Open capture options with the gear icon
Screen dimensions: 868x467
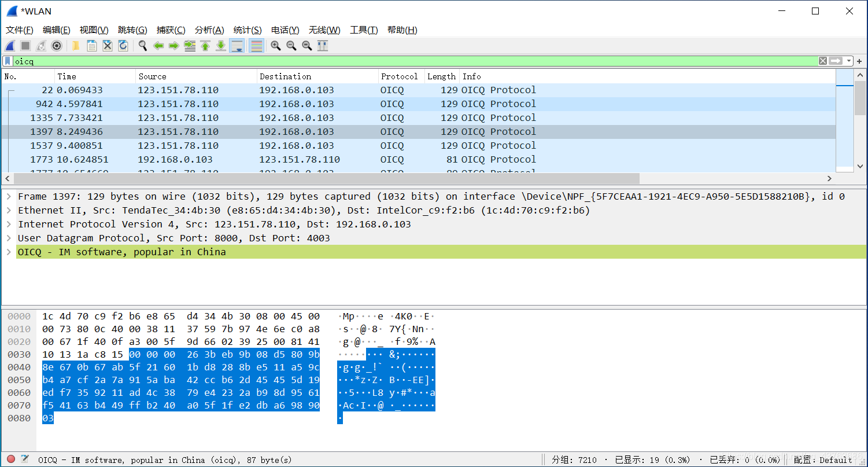point(56,46)
